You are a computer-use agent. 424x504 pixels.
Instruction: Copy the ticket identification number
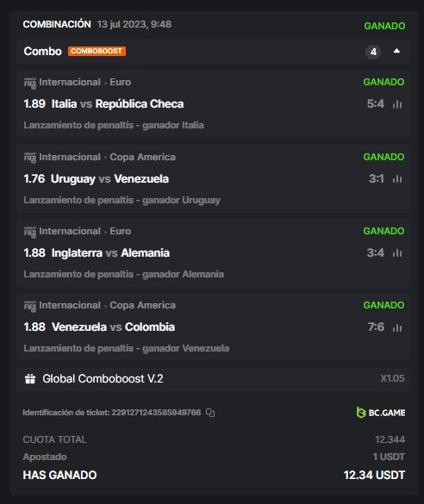tap(210, 413)
